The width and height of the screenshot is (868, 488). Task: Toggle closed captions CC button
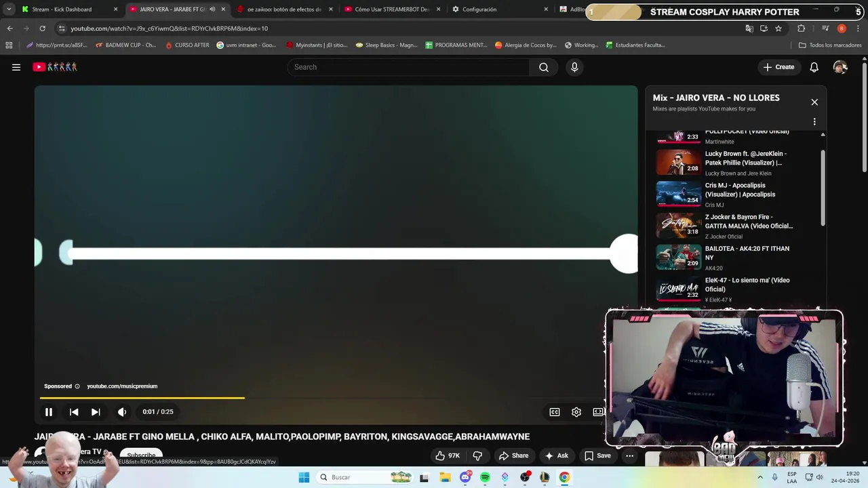[555, 411]
